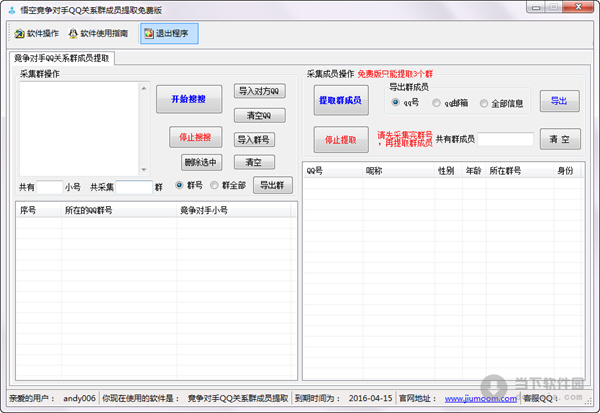
Task: Sort by 性别 column header
Action: click(x=448, y=171)
